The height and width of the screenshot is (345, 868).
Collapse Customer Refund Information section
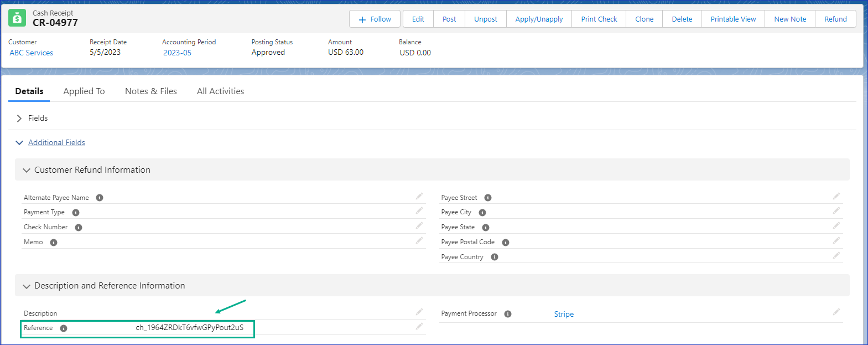coord(27,171)
